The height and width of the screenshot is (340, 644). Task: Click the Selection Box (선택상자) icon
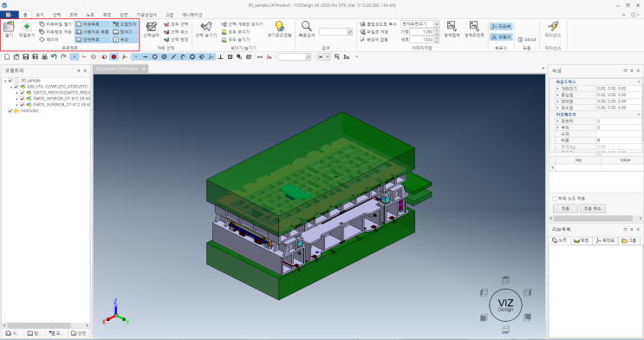[151, 27]
